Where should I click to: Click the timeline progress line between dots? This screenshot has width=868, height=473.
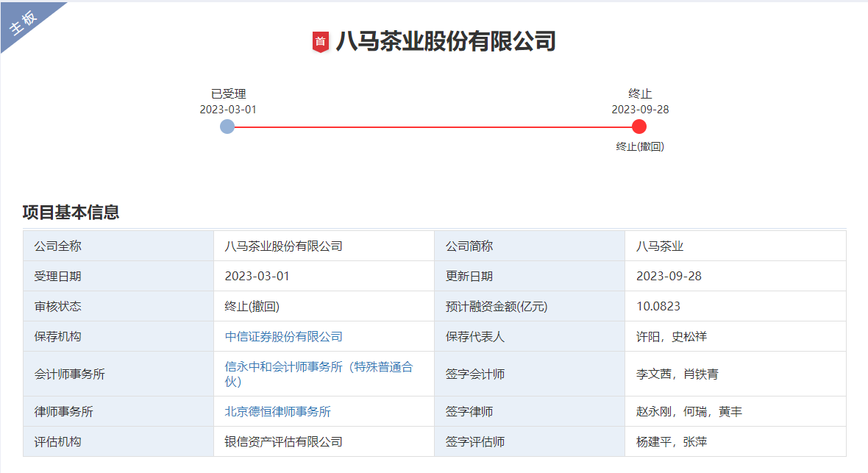[433, 126]
